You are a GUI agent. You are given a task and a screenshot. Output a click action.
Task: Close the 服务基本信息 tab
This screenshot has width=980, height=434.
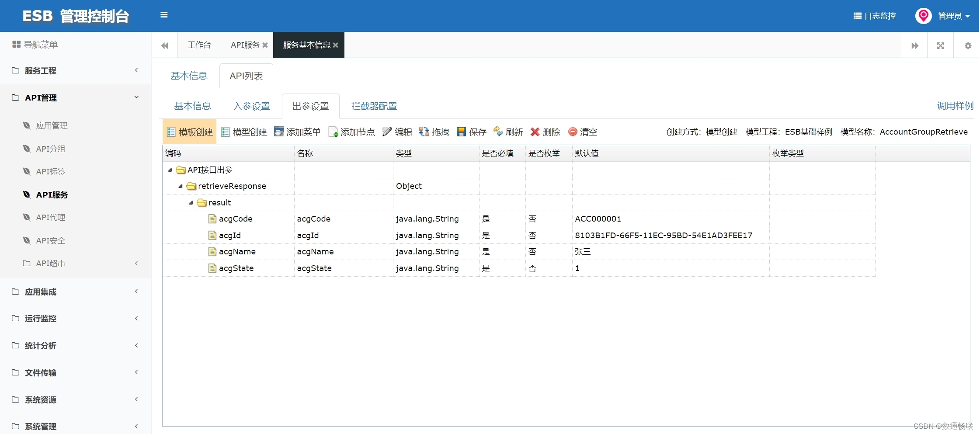pyautogui.click(x=336, y=45)
